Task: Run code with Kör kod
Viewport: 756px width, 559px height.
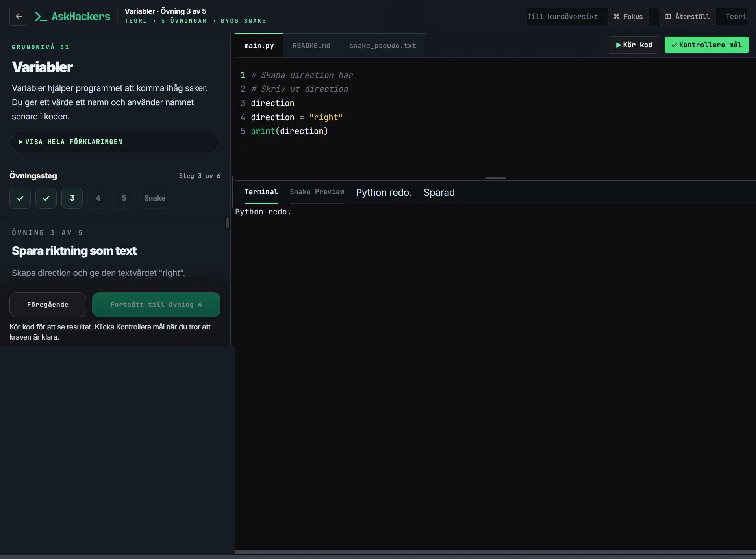Action: tap(634, 45)
